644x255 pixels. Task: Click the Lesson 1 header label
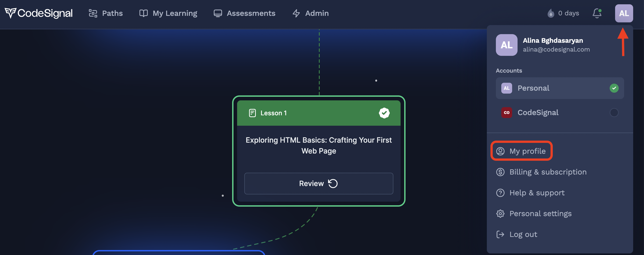[x=273, y=113]
